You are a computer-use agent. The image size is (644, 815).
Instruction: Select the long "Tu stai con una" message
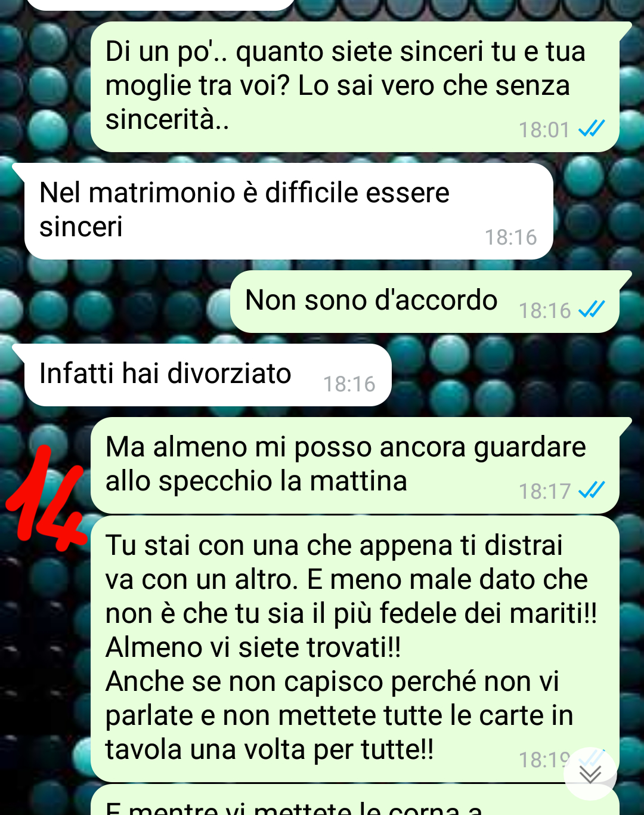coord(355,649)
